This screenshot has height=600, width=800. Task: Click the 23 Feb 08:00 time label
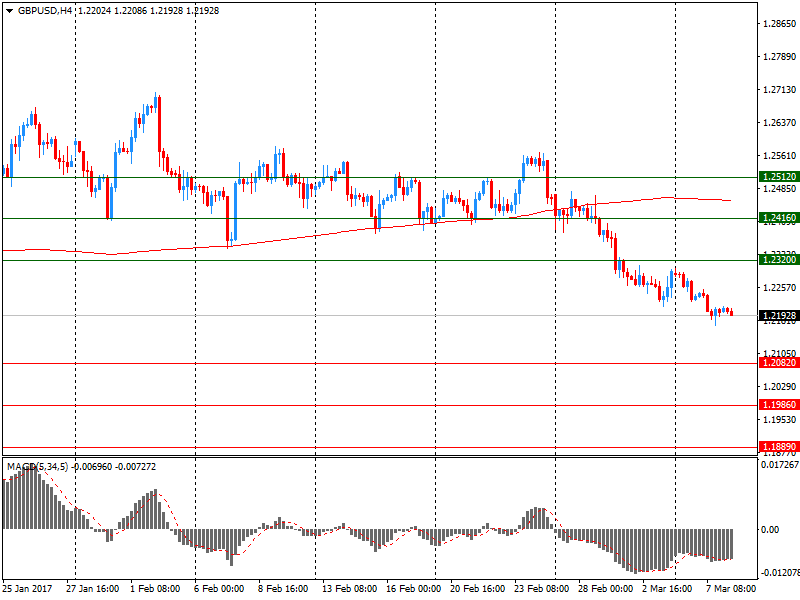tap(541, 589)
